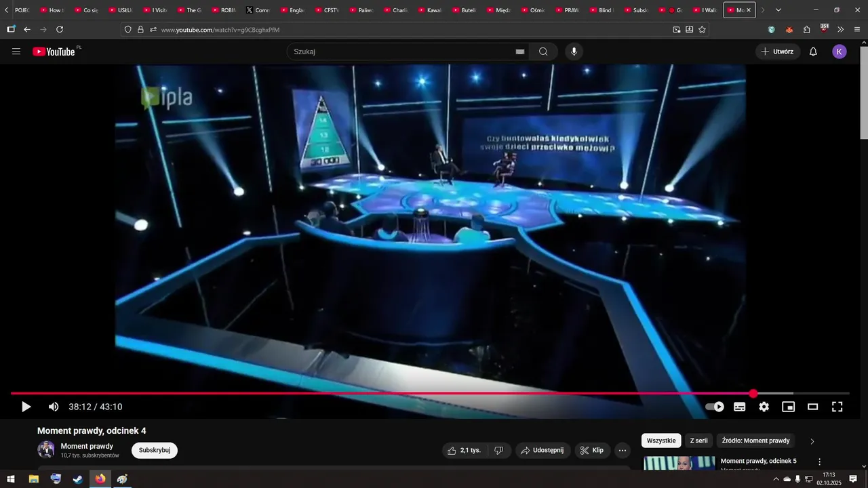Viewport: 868px width, 488px height.
Task: Open YouTube notifications bell
Action: click(813, 52)
